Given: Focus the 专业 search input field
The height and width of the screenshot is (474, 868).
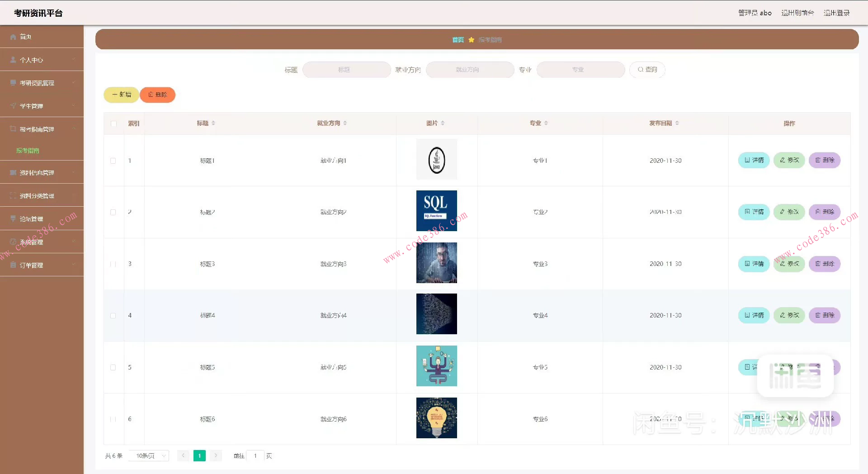Looking at the screenshot, I should [x=580, y=70].
